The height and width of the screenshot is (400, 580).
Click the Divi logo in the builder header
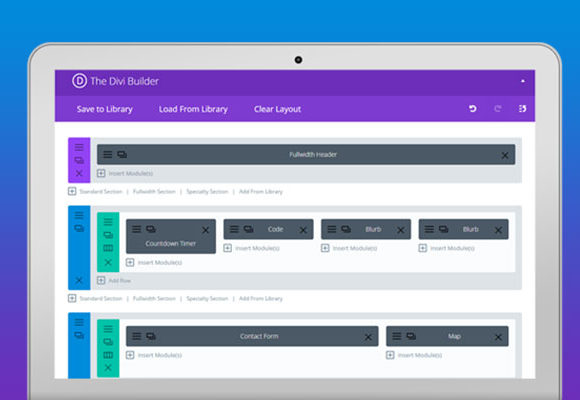(79, 81)
